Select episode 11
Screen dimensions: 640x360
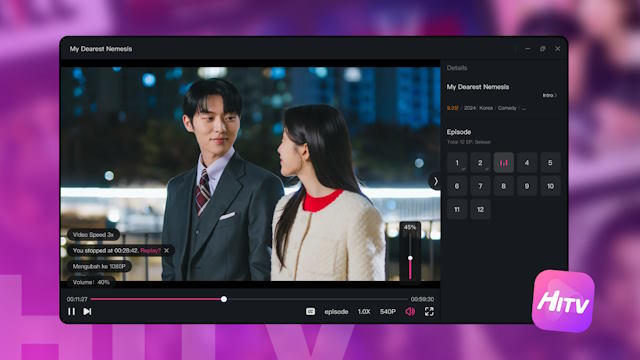457,209
